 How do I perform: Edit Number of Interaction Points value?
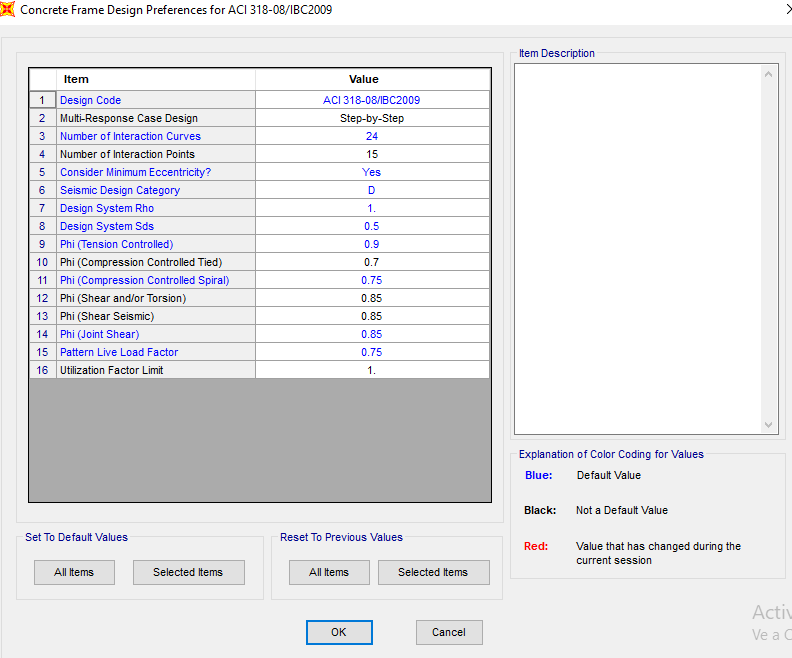click(x=372, y=154)
